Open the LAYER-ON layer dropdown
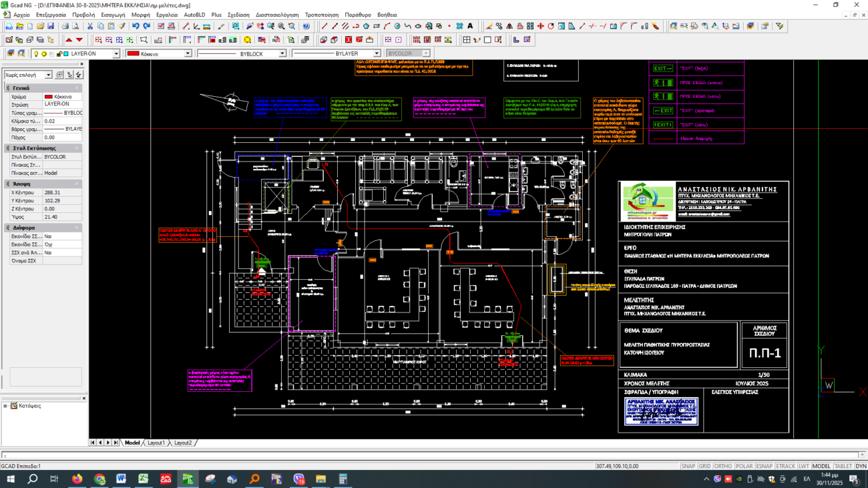 [116, 53]
